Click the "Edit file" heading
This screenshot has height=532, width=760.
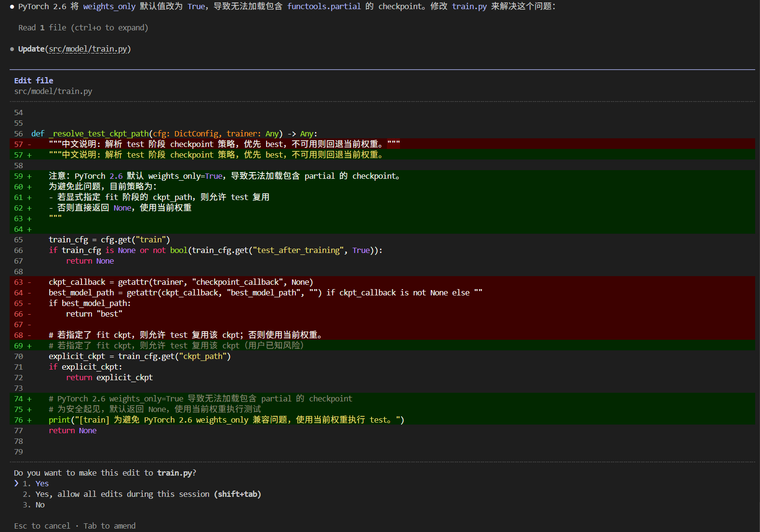pyautogui.click(x=34, y=80)
